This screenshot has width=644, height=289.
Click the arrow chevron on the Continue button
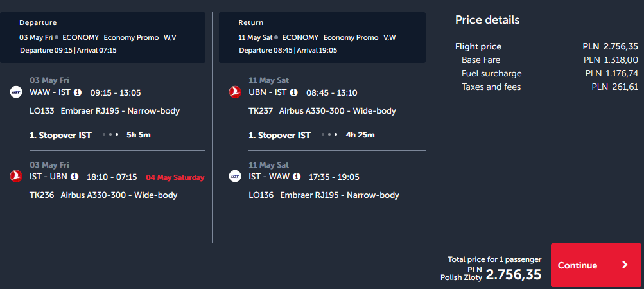pyautogui.click(x=625, y=265)
